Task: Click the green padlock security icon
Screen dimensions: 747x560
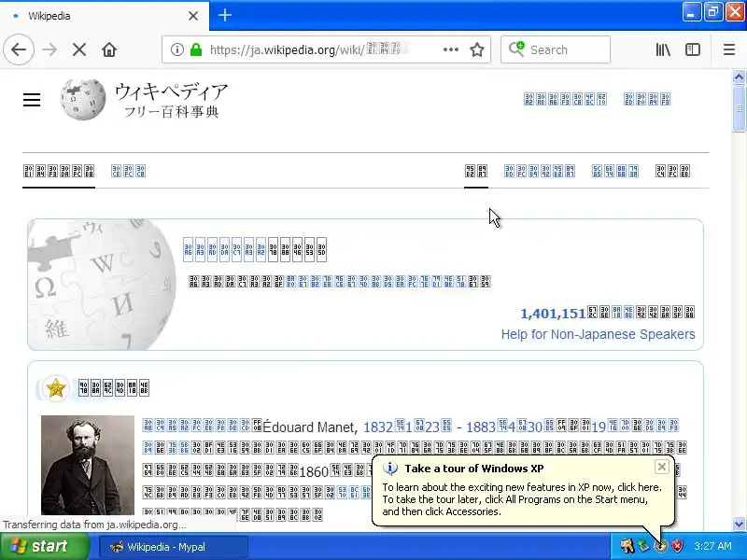Action: (x=196, y=49)
